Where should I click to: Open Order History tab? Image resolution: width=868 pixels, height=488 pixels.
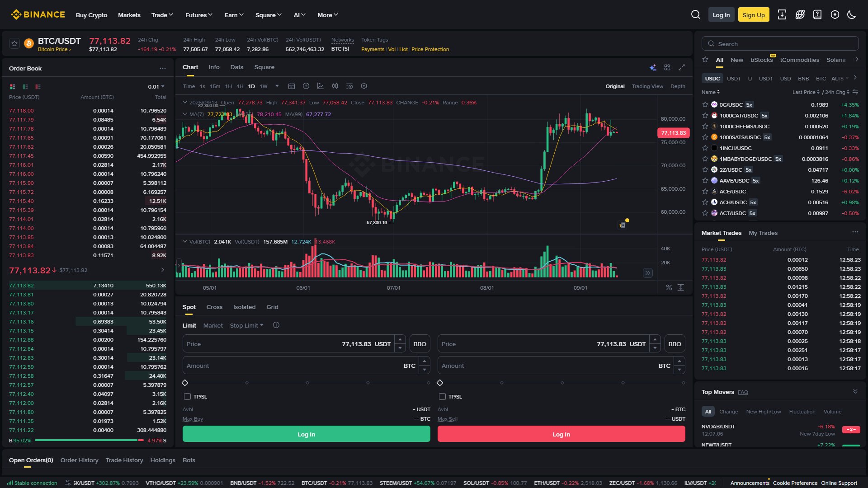79,460
